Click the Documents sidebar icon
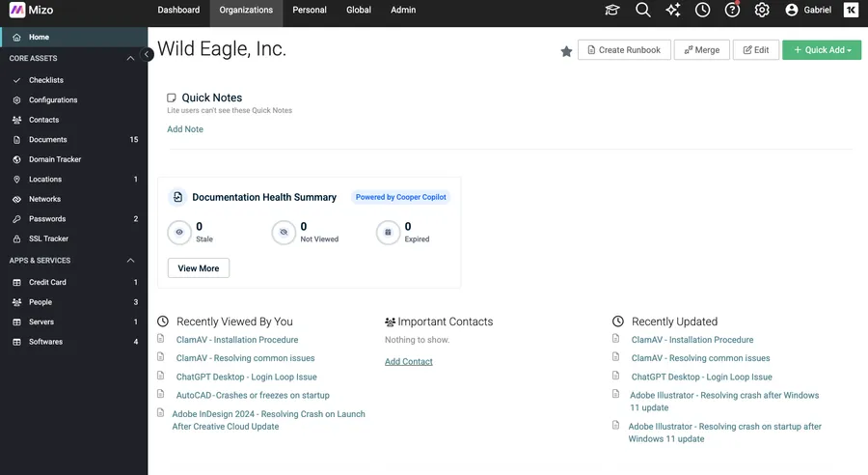 (x=16, y=140)
